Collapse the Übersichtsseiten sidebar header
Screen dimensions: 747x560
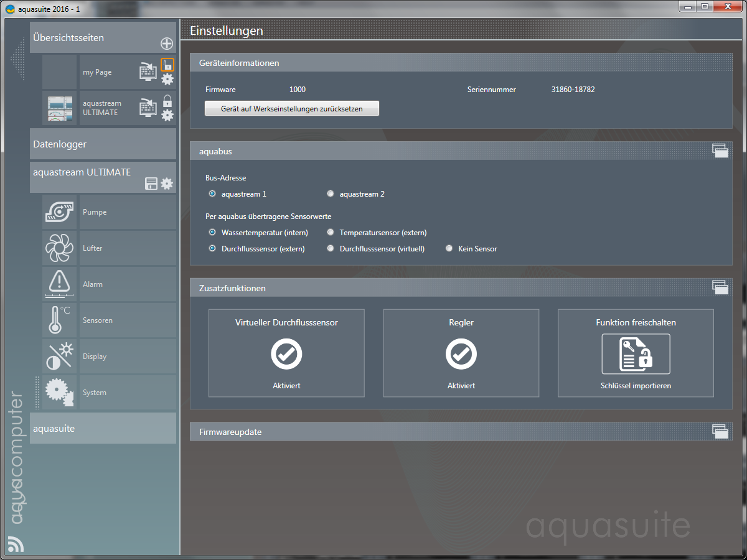coord(103,37)
